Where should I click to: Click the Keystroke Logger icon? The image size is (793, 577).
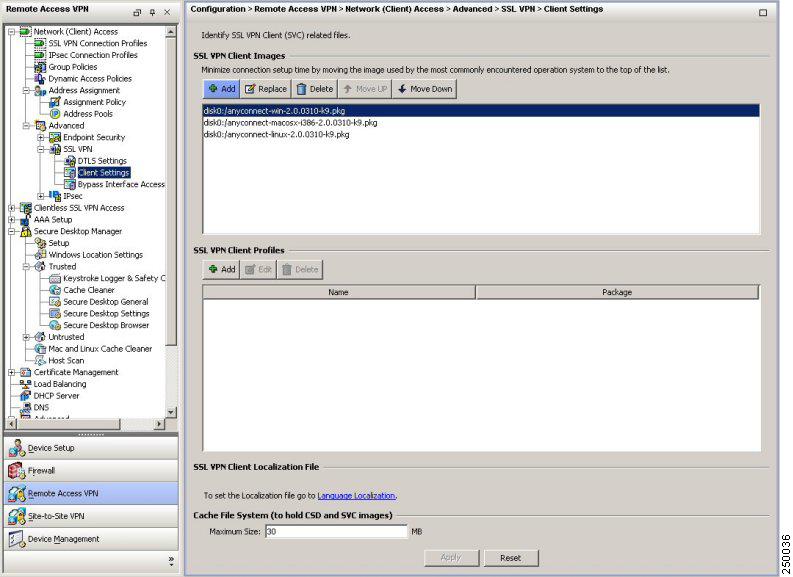55,279
